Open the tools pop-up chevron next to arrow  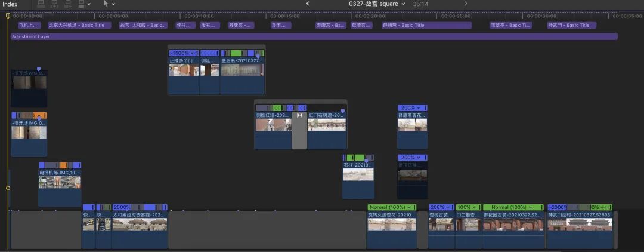pos(113,4)
